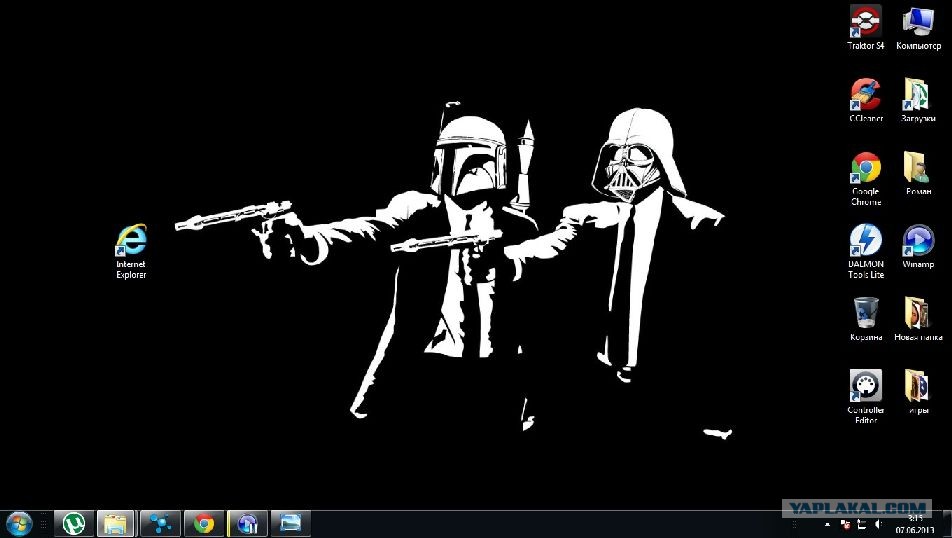Open the Корзина recycle bin icon
Image resolution: width=952 pixels, height=538 pixels.
pyautogui.click(x=866, y=319)
